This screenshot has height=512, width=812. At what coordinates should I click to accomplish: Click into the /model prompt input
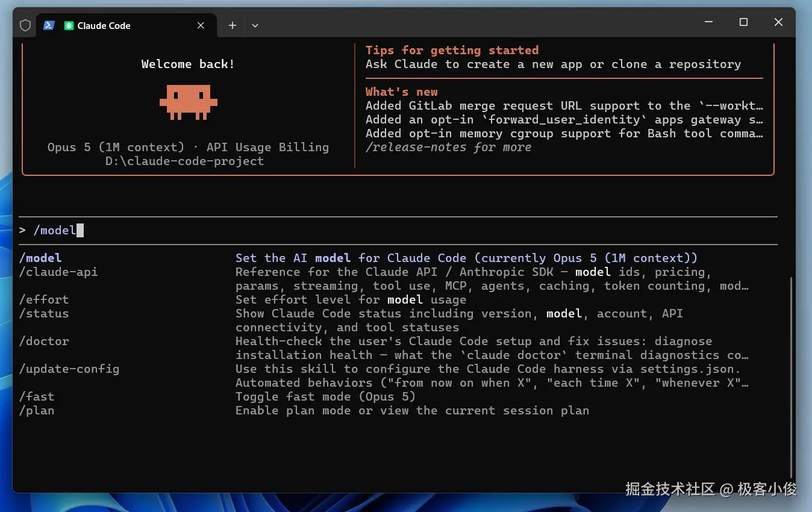[x=398, y=230]
